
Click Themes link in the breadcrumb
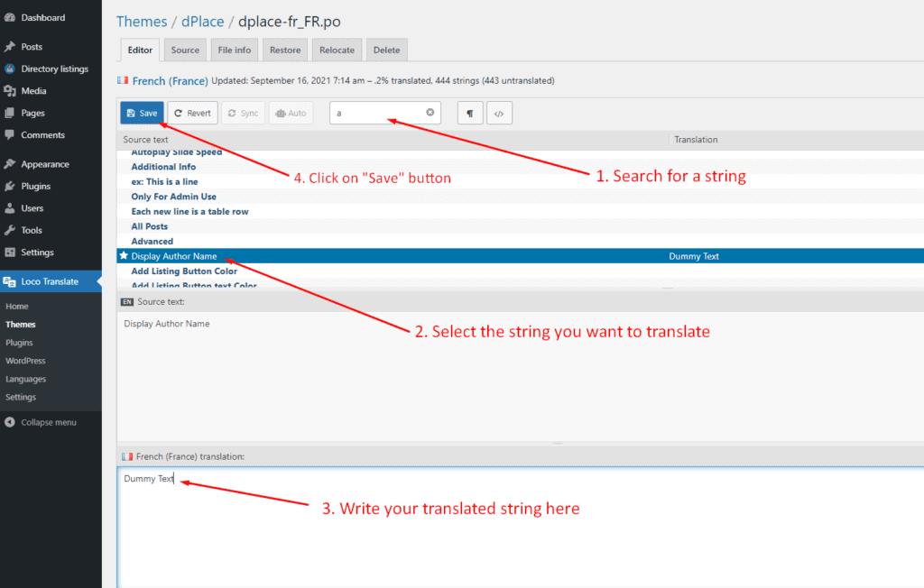point(142,22)
